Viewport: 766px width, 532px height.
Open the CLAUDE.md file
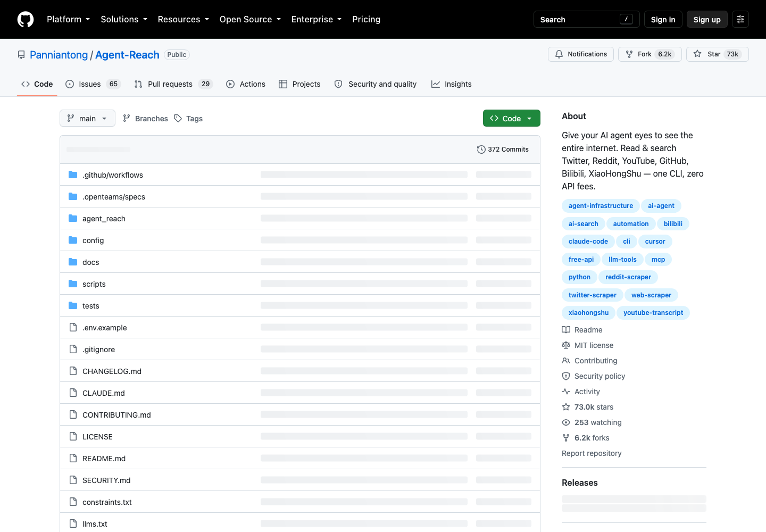click(x=104, y=393)
